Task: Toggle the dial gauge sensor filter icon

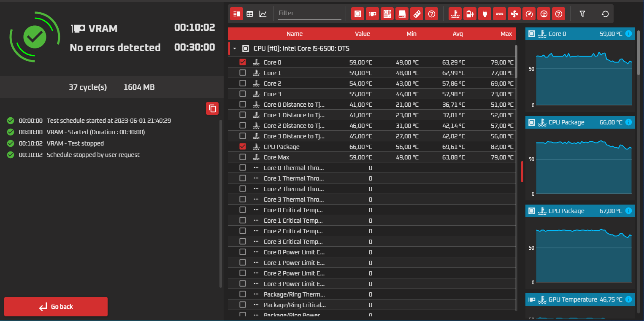Action: click(x=544, y=14)
